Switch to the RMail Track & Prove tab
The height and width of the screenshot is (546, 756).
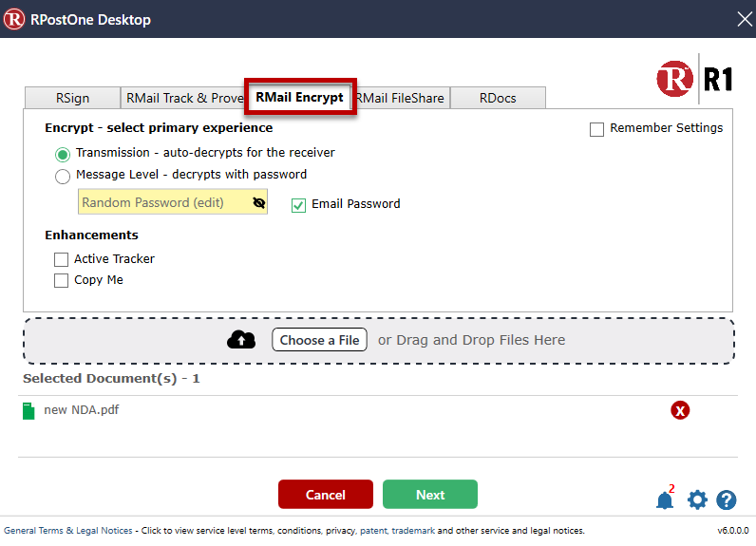coord(183,98)
